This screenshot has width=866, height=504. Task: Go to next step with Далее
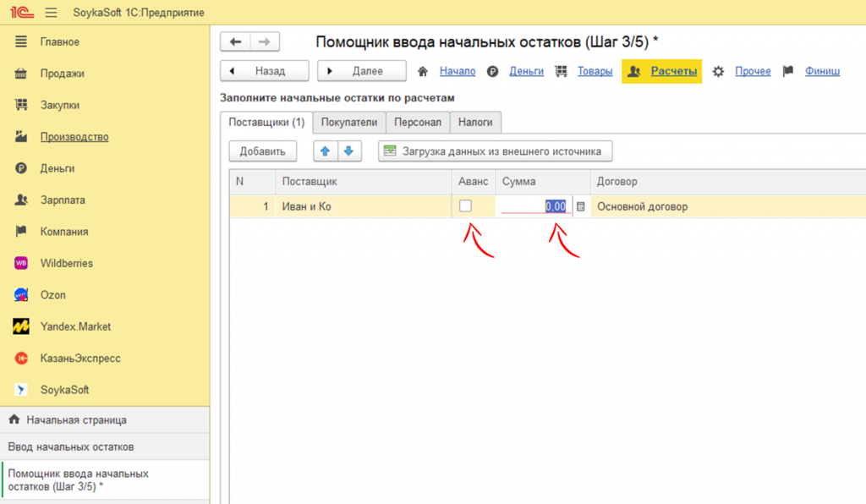pyautogui.click(x=362, y=71)
